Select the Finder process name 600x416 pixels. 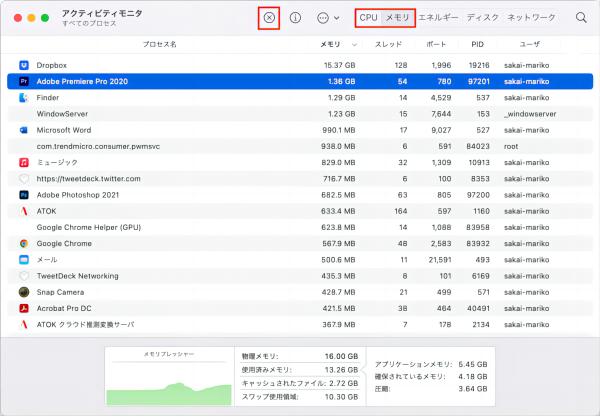[x=48, y=98]
